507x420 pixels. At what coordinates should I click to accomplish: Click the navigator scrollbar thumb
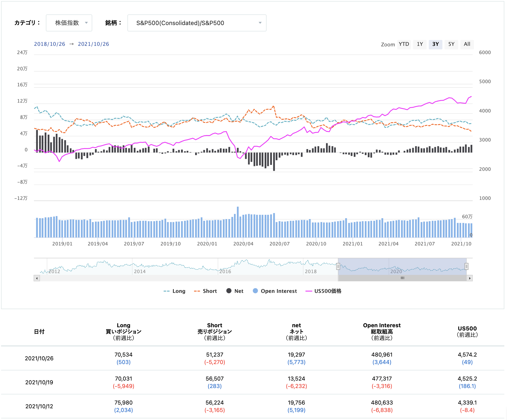pyautogui.click(x=403, y=278)
